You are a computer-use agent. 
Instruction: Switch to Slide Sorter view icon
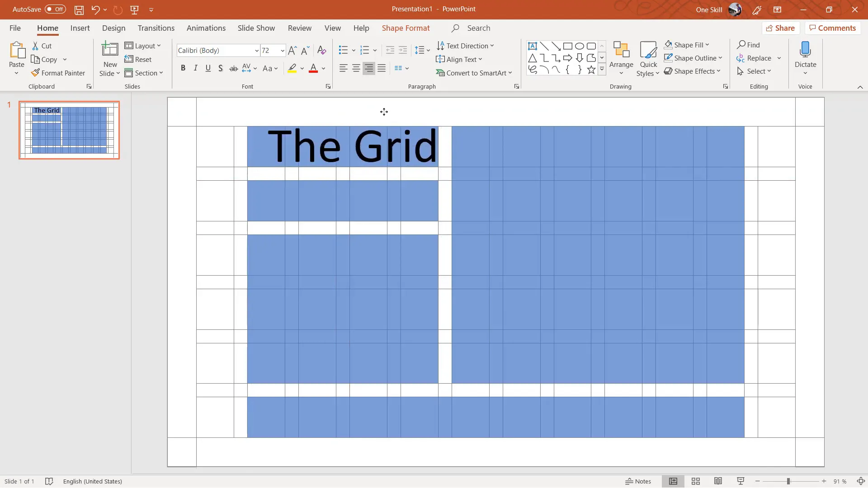pyautogui.click(x=696, y=481)
